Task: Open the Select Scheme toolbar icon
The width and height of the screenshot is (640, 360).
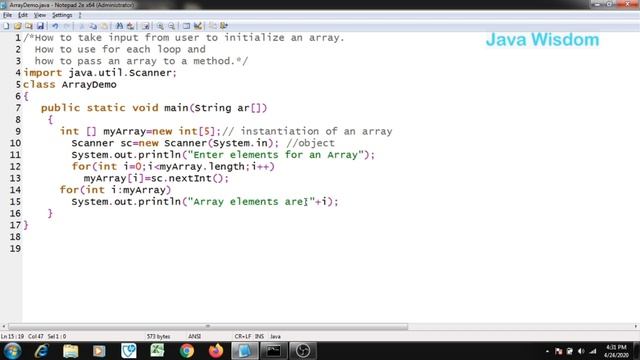Action: click(187, 26)
